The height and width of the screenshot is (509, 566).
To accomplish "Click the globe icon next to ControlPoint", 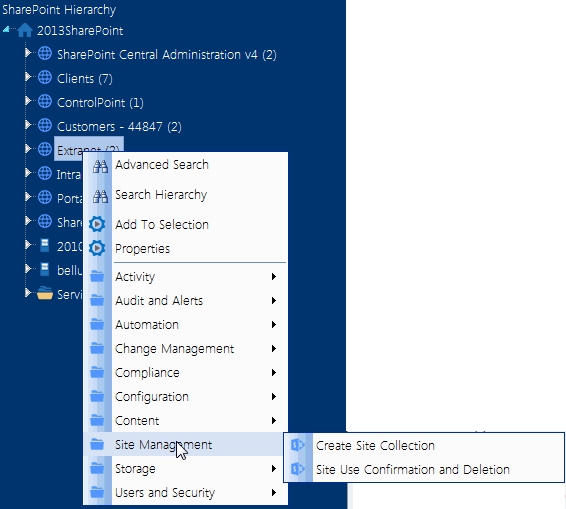I will [x=45, y=101].
